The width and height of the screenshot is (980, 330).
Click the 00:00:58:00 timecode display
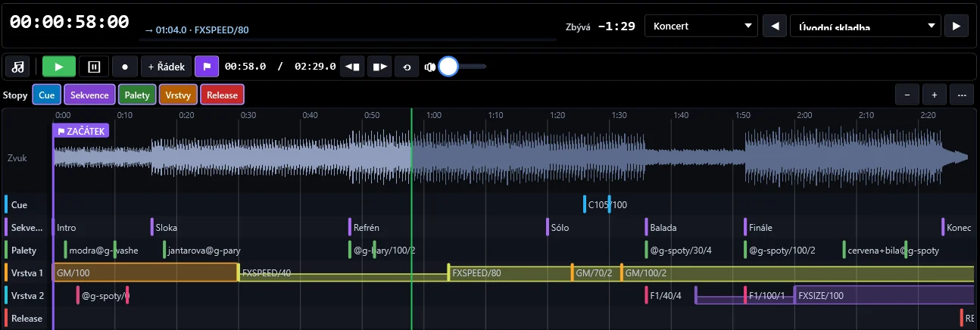pos(70,23)
